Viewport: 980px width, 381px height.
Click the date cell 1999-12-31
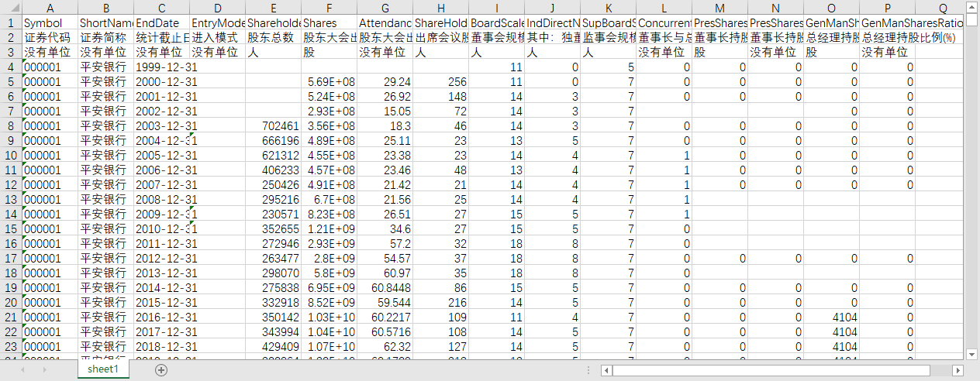161,67
